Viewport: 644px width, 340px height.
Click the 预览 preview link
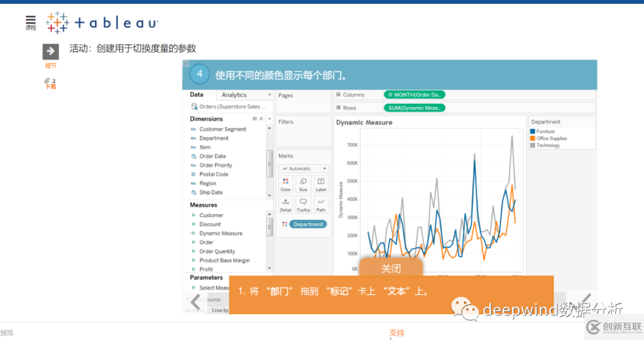pyautogui.click(x=7, y=333)
